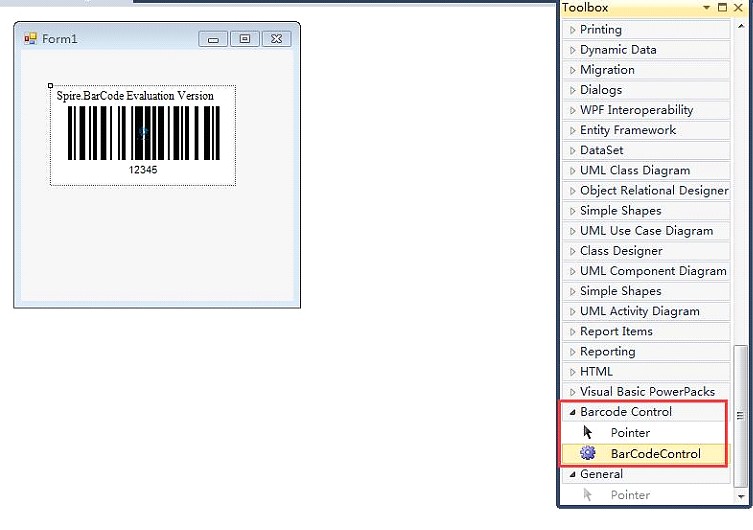Click the Reporting group label

click(x=607, y=351)
